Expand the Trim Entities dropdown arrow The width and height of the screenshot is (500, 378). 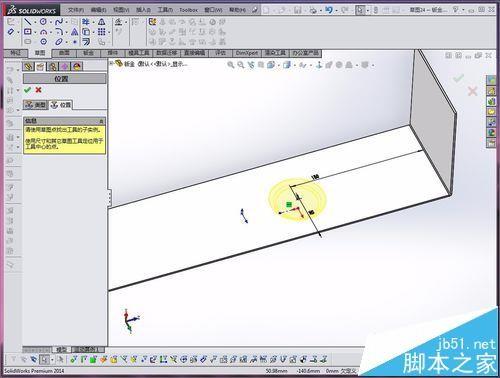pyautogui.click(x=93, y=23)
